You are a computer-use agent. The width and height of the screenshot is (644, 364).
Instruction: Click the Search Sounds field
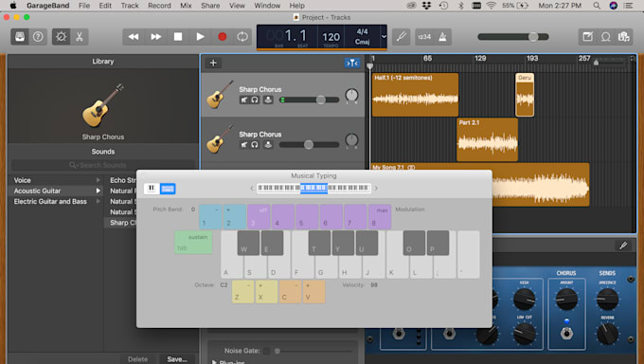coord(102,165)
